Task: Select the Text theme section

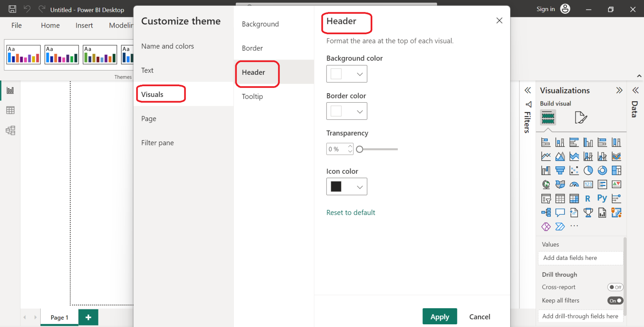Action: [183, 70]
